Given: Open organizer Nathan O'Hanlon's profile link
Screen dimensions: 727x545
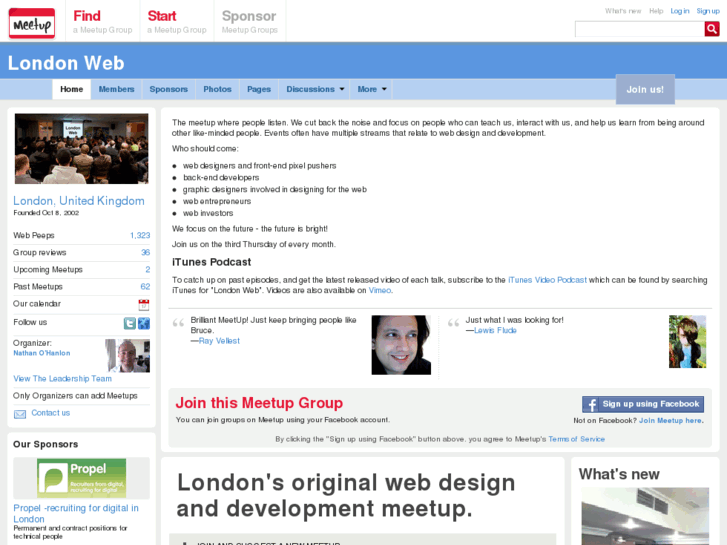Looking at the screenshot, I should [42, 353].
